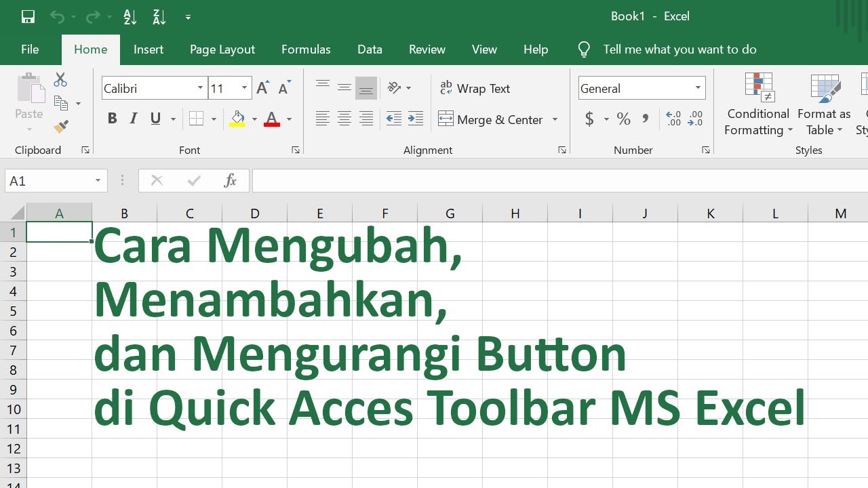Open the Font Color dropdown arrow

coord(289,119)
